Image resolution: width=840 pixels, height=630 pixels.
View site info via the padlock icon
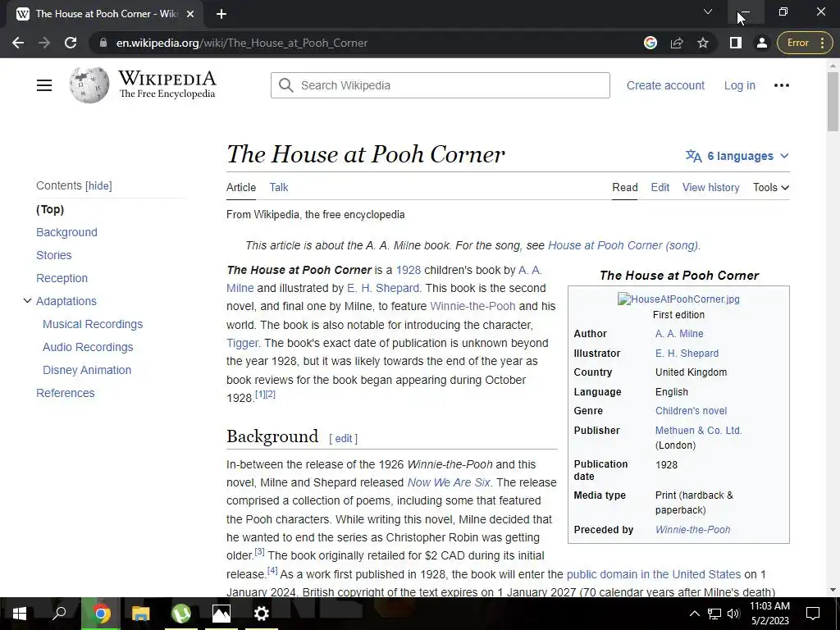(103, 43)
